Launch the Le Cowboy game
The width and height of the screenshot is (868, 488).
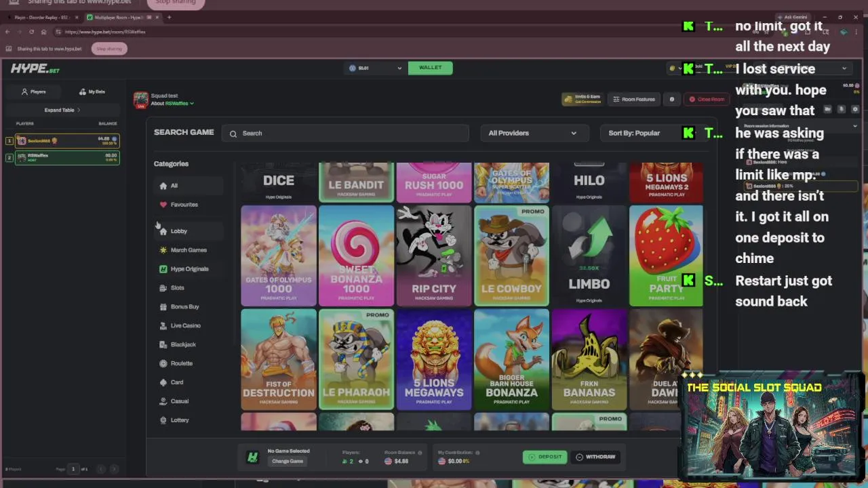tap(511, 256)
